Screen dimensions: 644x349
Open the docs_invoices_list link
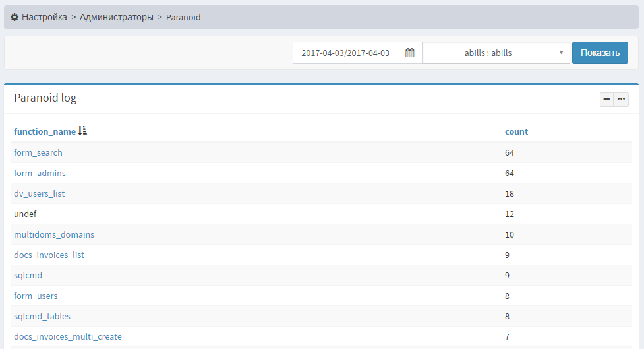point(49,255)
